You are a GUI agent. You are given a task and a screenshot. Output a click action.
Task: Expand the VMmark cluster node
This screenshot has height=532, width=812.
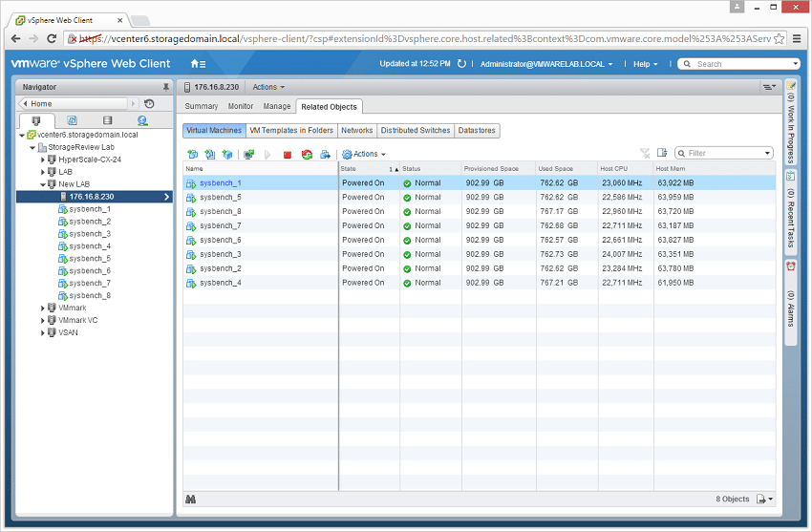point(43,308)
